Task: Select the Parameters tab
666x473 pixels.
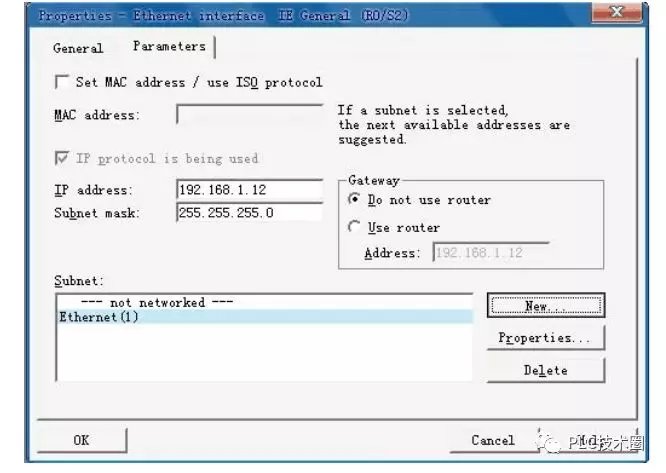Action: coord(169,47)
